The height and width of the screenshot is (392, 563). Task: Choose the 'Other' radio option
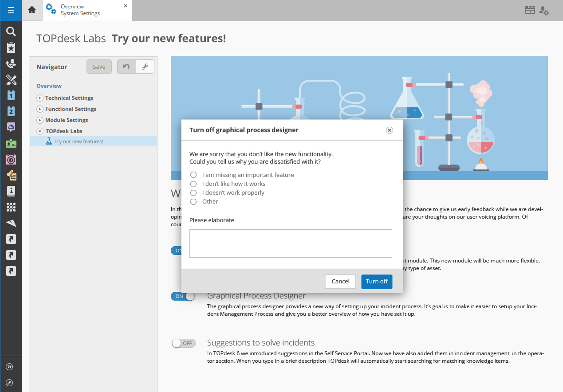[x=193, y=201]
